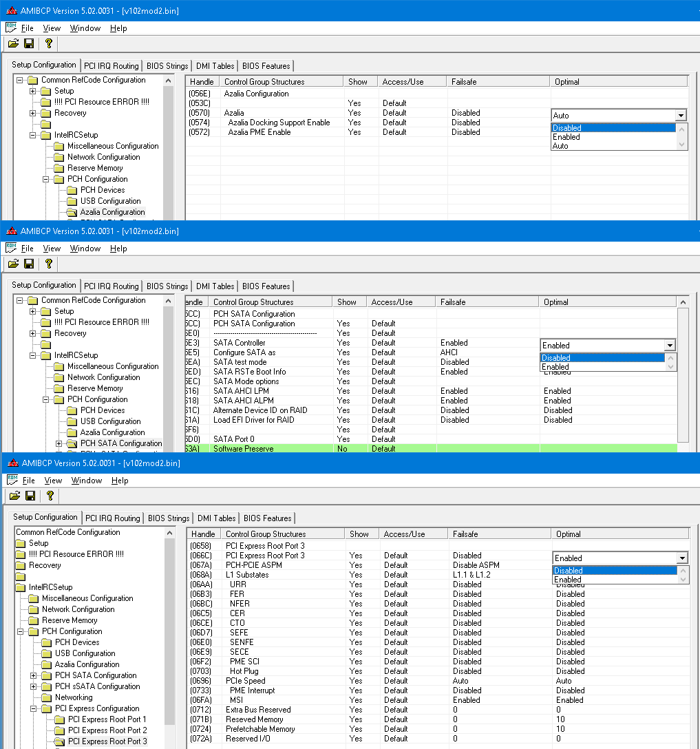Click ROM document icon left of File in bottom window

coord(12,480)
